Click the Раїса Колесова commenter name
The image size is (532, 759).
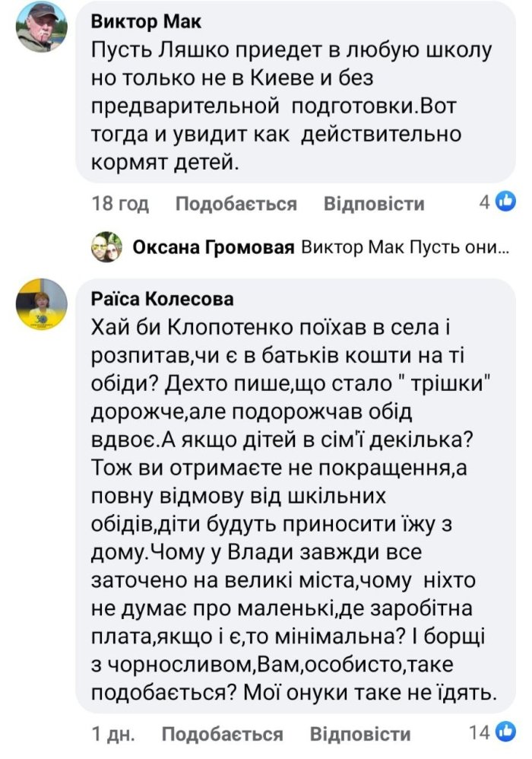pyautogui.click(x=162, y=299)
